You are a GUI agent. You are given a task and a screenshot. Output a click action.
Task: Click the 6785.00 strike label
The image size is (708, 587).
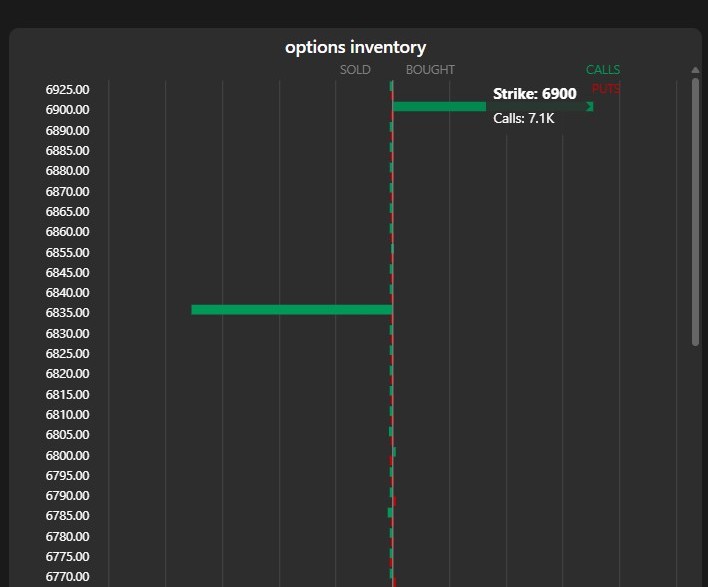pos(68,516)
